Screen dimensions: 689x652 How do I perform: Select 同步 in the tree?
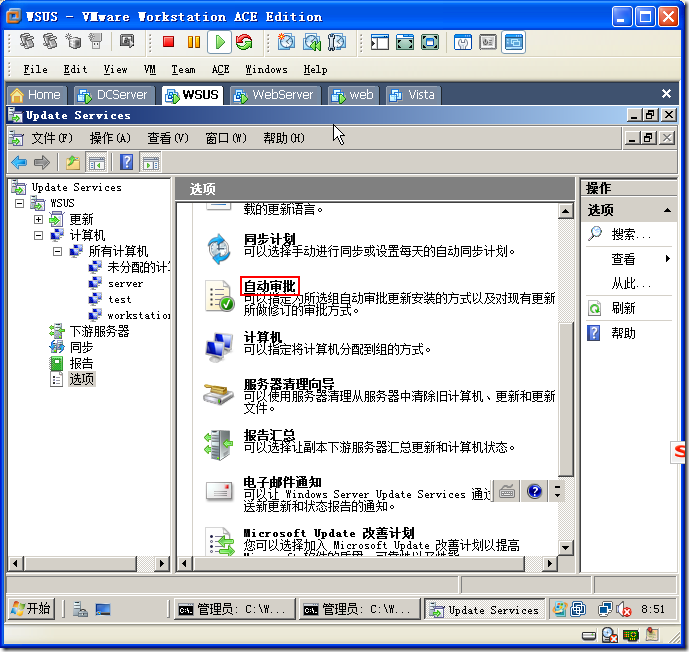81,347
